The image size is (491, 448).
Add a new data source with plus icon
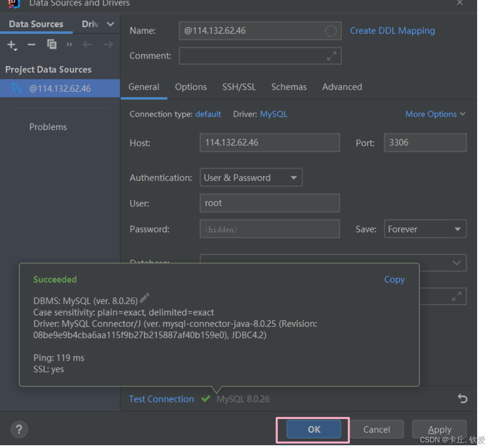coord(12,45)
